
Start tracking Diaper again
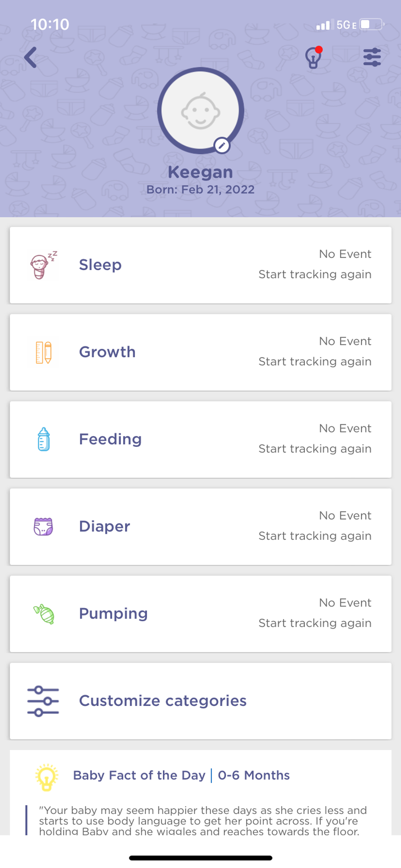point(315,536)
